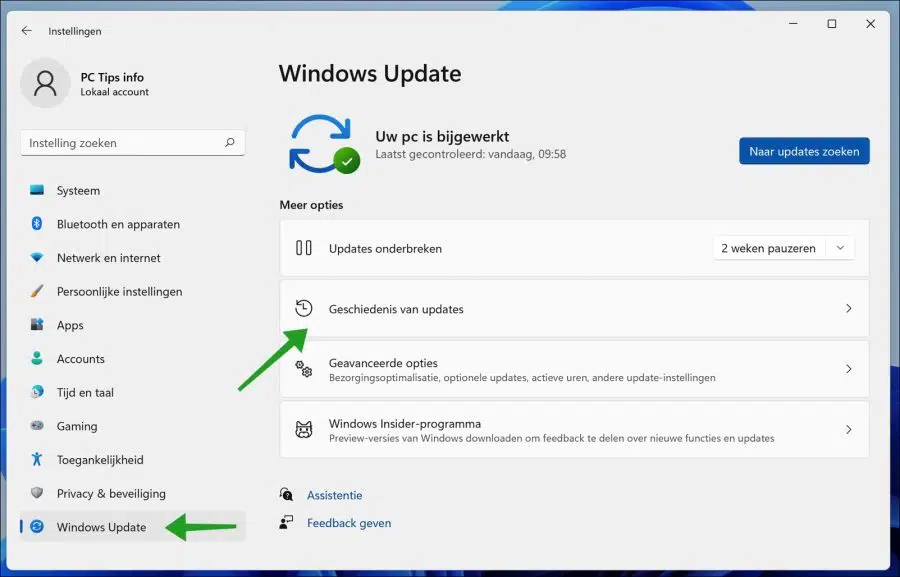Click the PC Tips info account name
900x577 pixels.
click(x=112, y=77)
